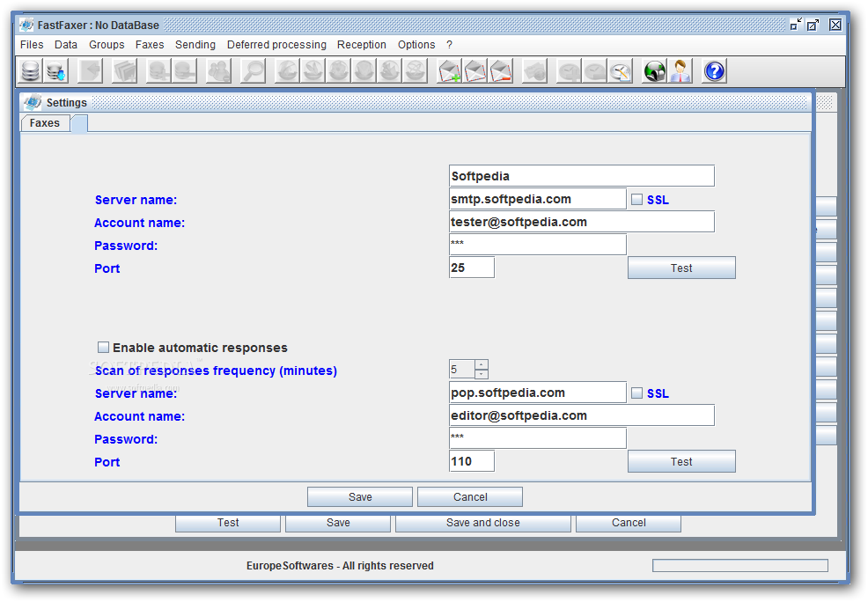
Task: Toggle SSL checkbox next to pop.softpedia.com
Action: 637,393
